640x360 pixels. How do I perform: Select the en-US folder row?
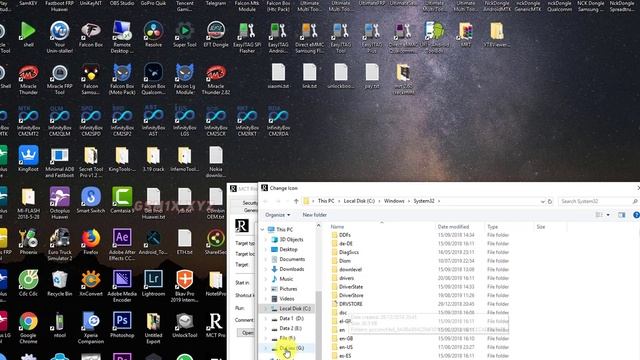click(x=420, y=347)
